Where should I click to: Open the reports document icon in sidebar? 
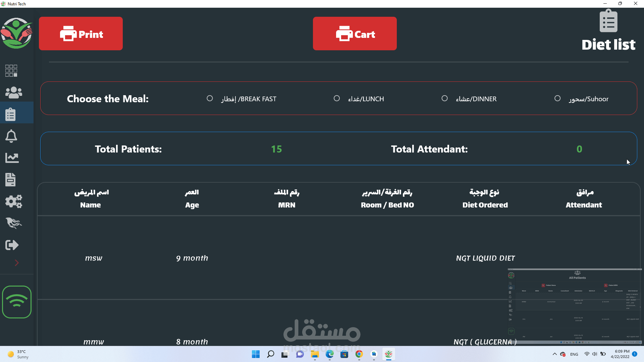click(x=10, y=180)
